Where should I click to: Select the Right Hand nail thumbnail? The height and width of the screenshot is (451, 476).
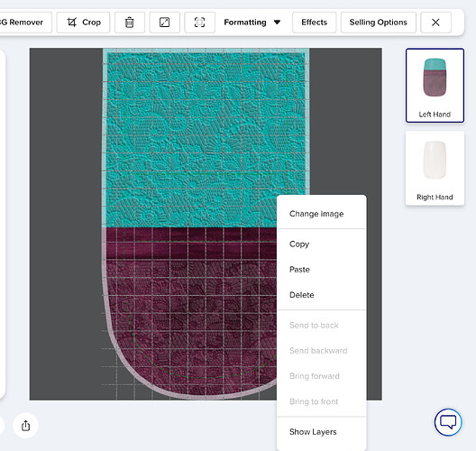pyautogui.click(x=435, y=169)
